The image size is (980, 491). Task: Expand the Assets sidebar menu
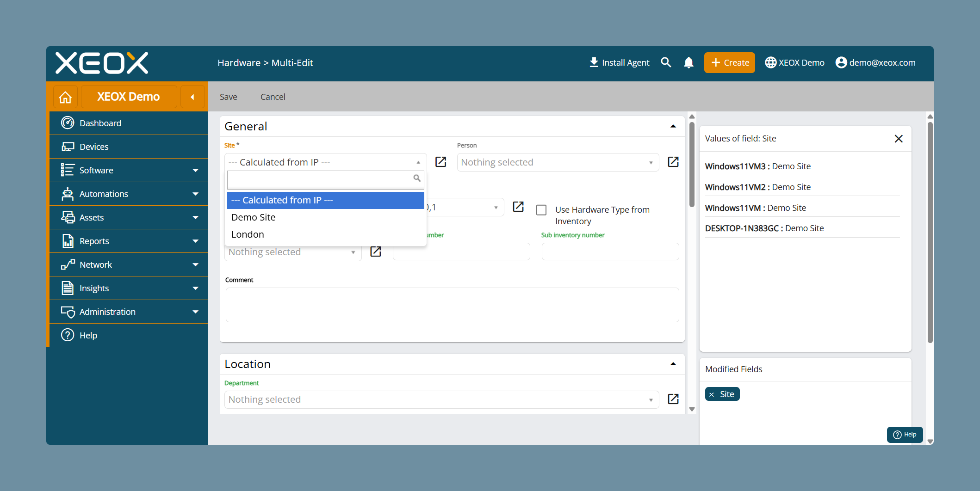[x=129, y=217]
